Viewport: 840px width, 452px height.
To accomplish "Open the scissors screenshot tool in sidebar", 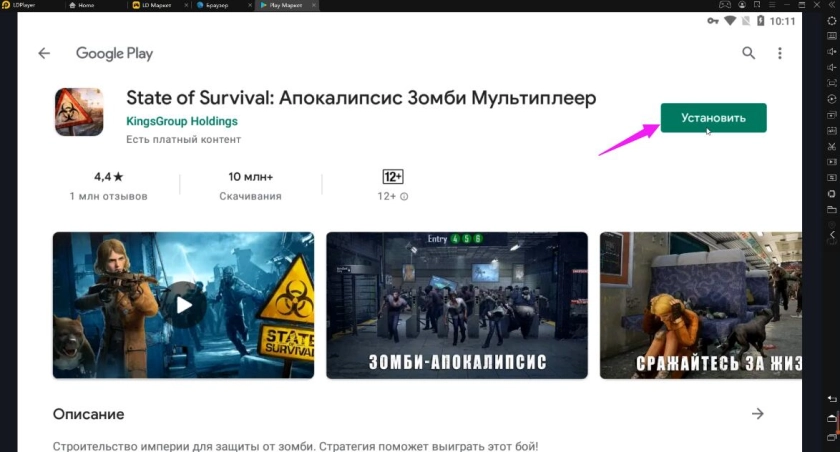I will (831, 146).
